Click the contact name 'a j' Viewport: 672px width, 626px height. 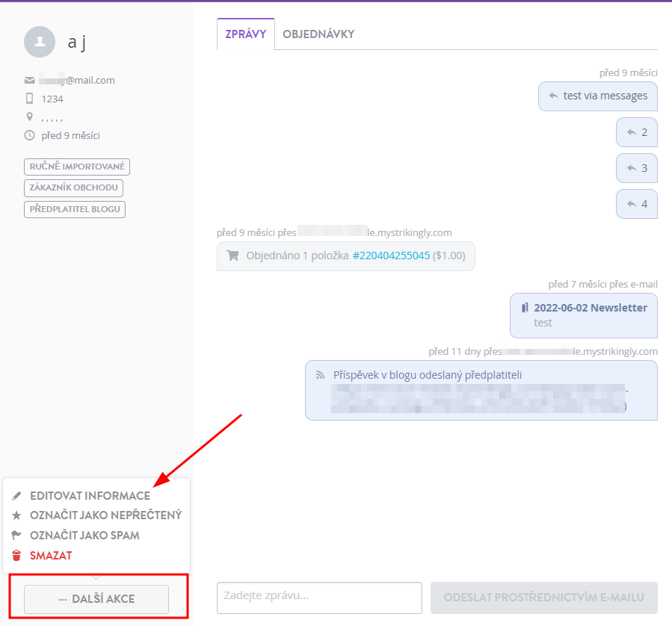click(x=77, y=42)
